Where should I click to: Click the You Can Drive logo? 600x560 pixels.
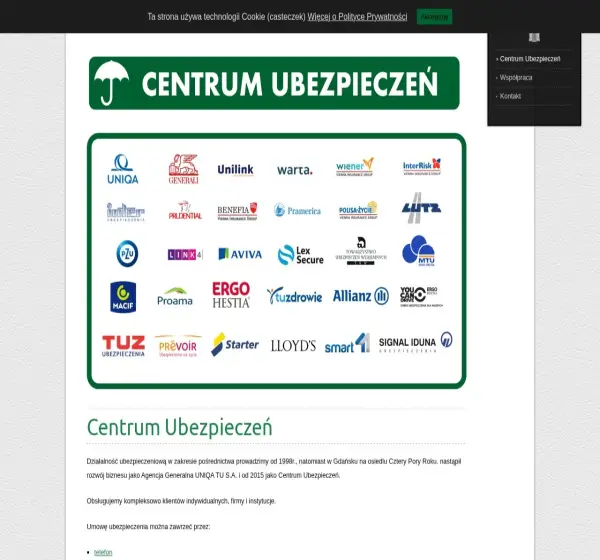tap(421, 297)
